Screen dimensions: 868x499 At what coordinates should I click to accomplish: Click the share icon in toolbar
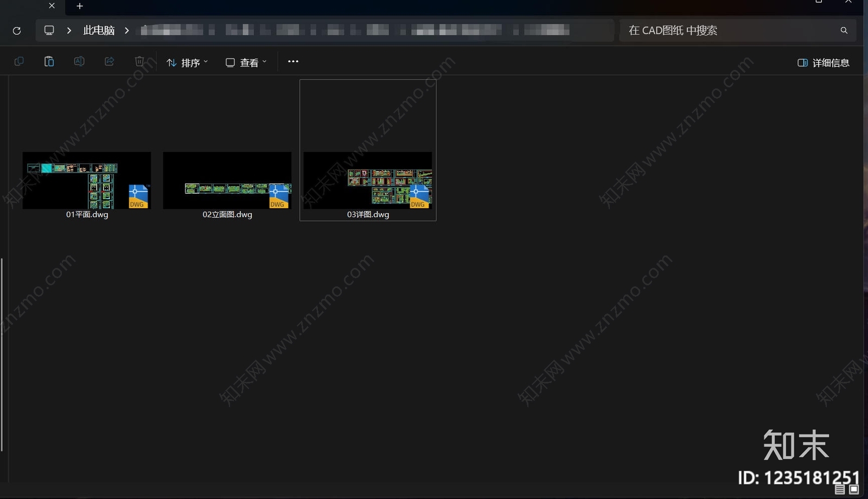(109, 62)
